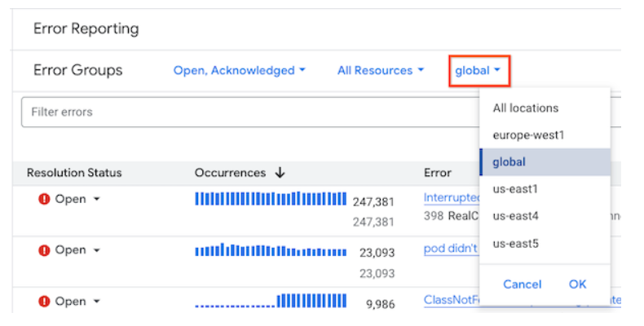The width and height of the screenshot is (644, 326).
Task: Sort by Occurrences column header
Action: tap(230, 173)
